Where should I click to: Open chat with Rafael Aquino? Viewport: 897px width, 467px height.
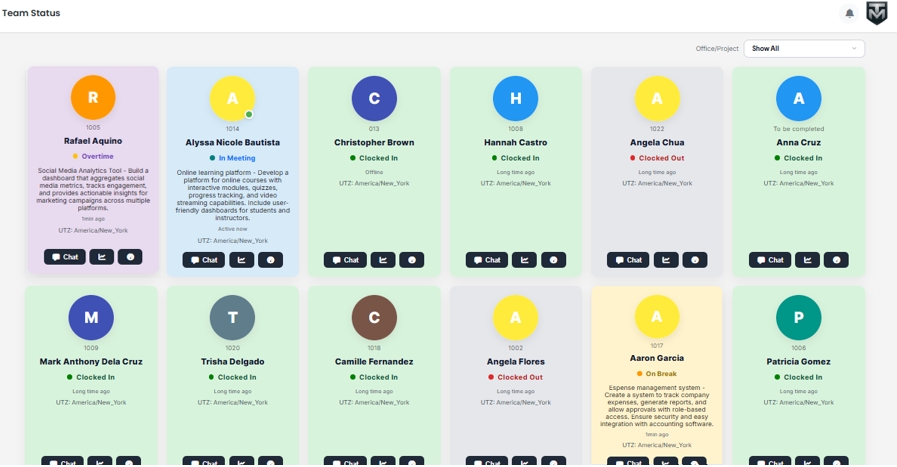coord(65,257)
